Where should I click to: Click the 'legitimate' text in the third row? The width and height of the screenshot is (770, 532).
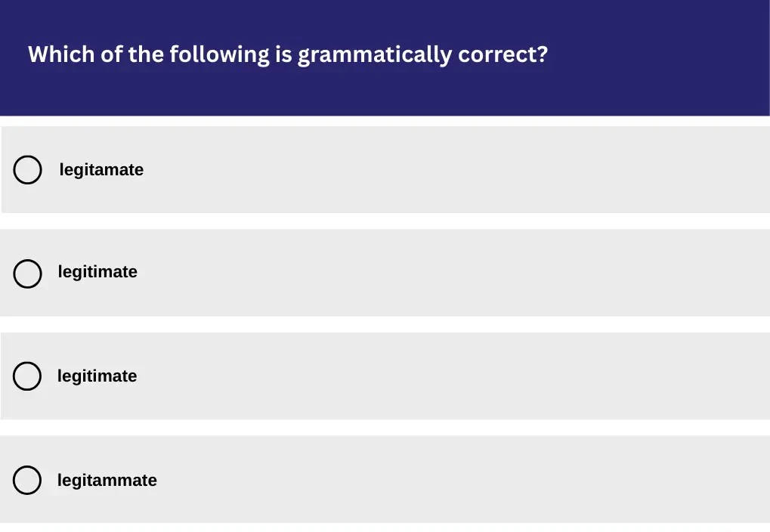[x=97, y=376]
